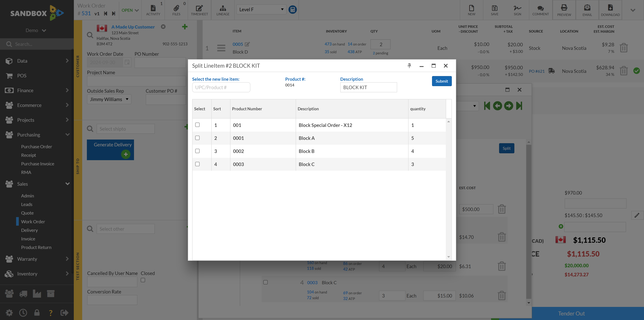Open the Product Return menu item
The image size is (644, 320).
pos(36,247)
